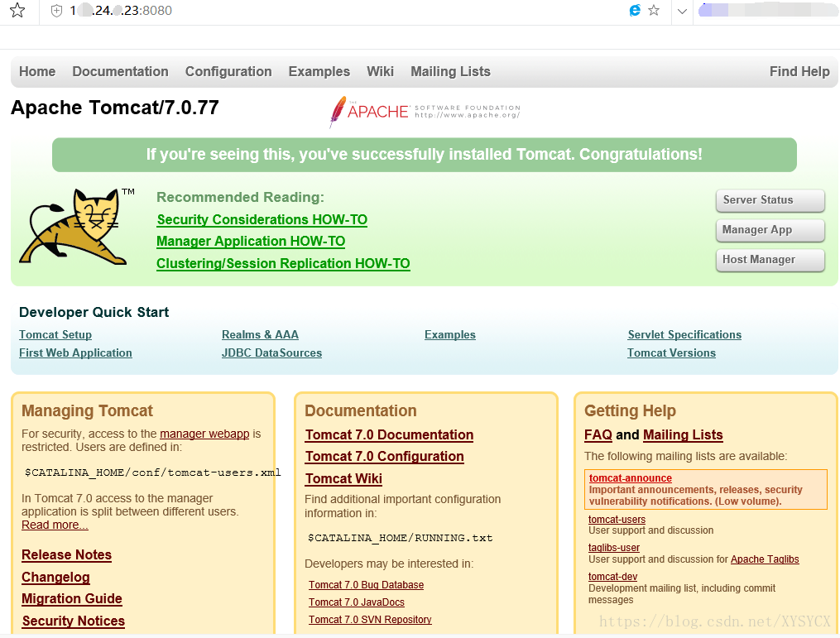
Task: Open Manager Application HOW-TO link
Action: pos(251,242)
